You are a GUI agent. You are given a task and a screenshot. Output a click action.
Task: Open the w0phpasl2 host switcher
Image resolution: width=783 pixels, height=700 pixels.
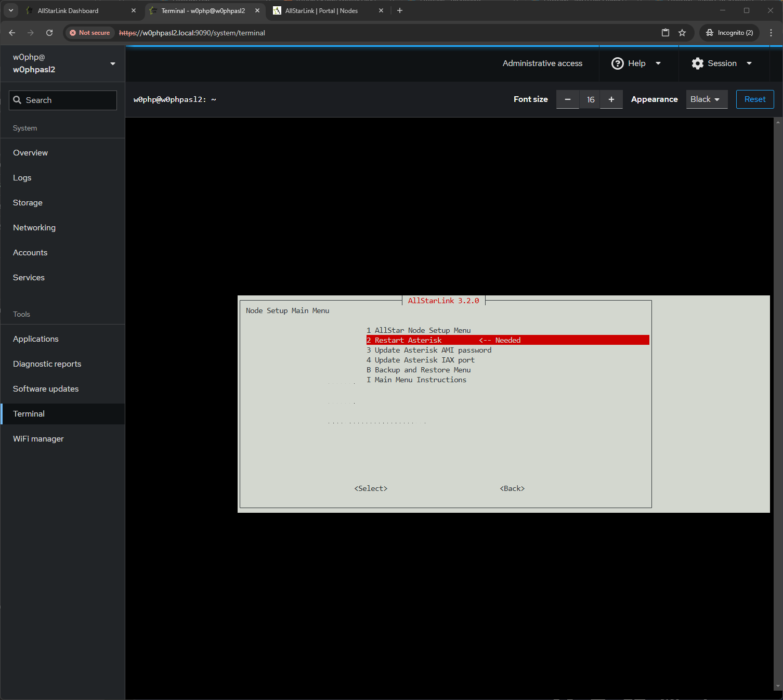(x=62, y=63)
